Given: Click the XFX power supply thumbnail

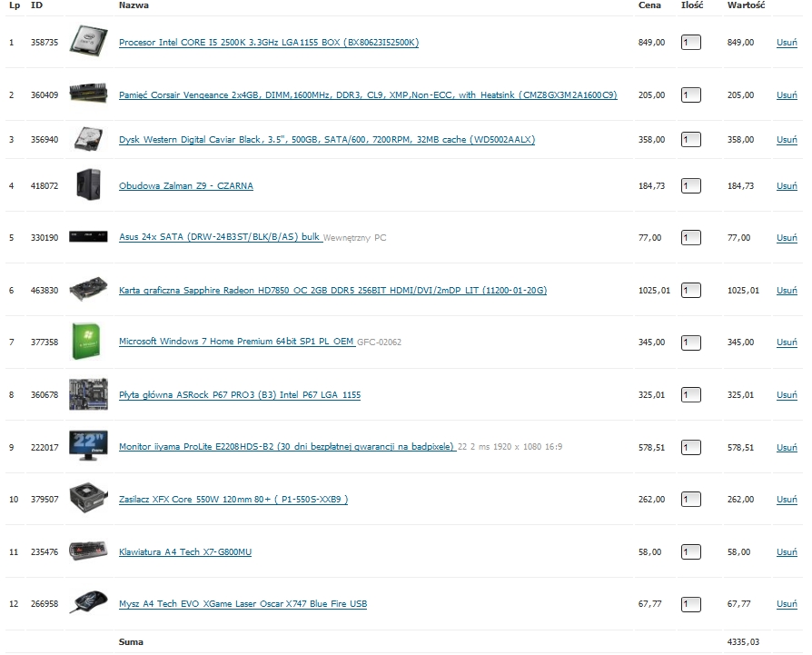Looking at the screenshot, I should click(88, 498).
